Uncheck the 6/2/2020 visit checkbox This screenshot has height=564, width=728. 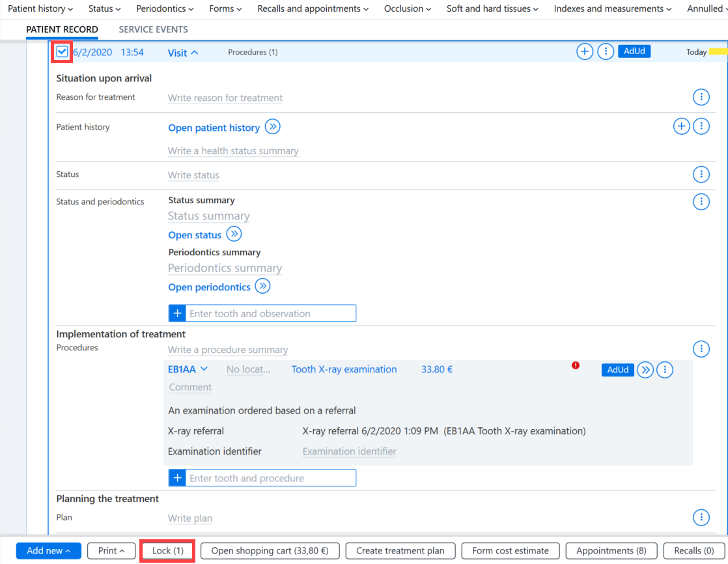(x=62, y=51)
